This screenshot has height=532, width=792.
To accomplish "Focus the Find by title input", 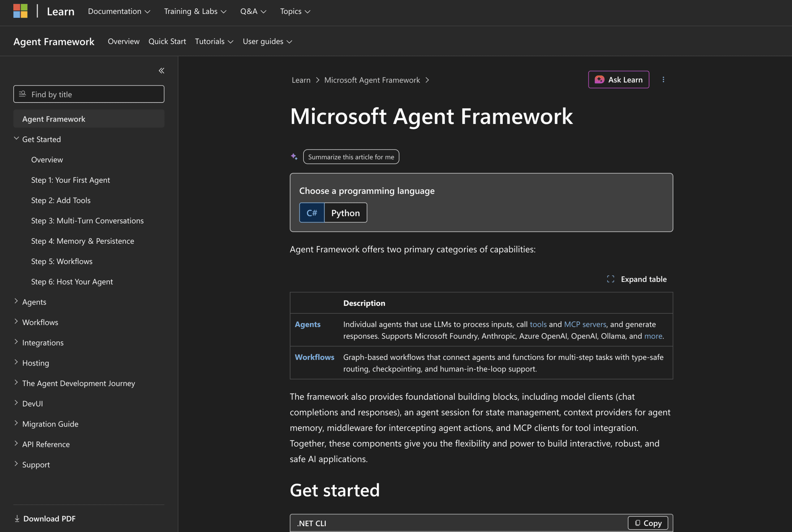I will [x=89, y=94].
